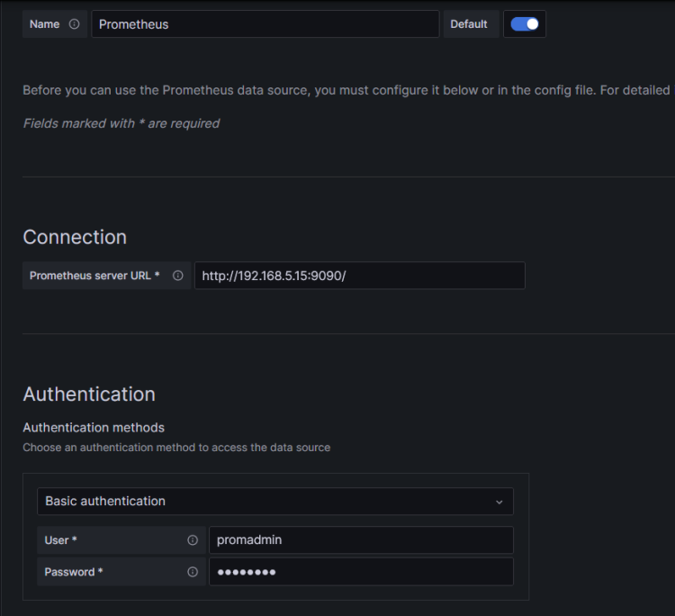Click the Prometheus server URL * label
Image resolution: width=675 pixels, height=616 pixels.
pyautogui.click(x=94, y=276)
